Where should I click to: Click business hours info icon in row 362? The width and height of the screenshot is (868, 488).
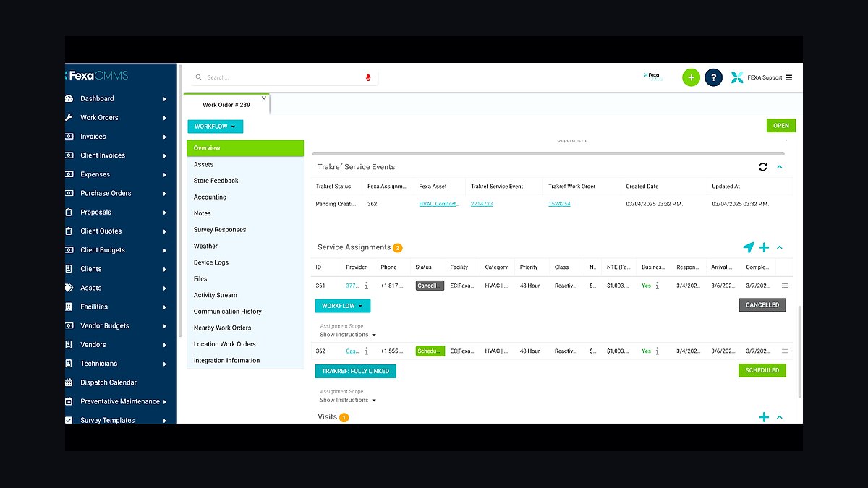[658, 351]
